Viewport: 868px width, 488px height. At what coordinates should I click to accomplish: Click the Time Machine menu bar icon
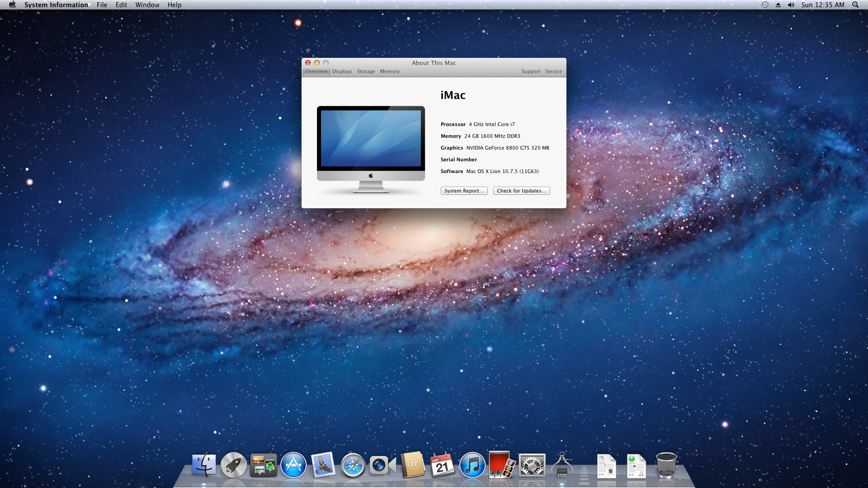tap(765, 5)
